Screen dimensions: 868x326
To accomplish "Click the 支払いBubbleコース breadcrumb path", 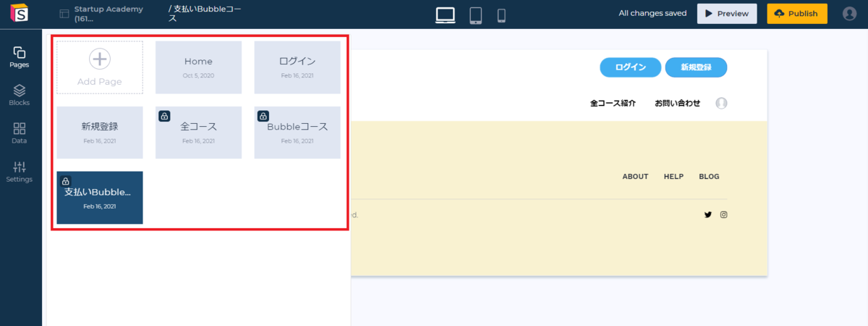I will click(205, 14).
